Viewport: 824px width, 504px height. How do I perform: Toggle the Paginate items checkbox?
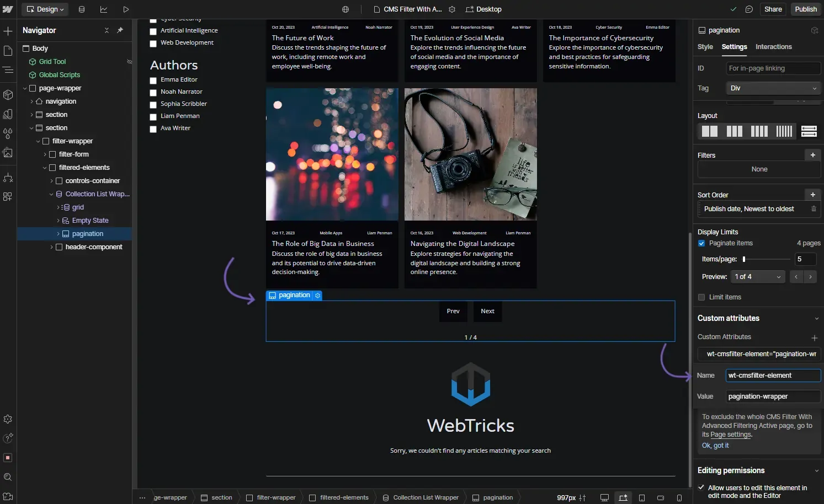701,243
